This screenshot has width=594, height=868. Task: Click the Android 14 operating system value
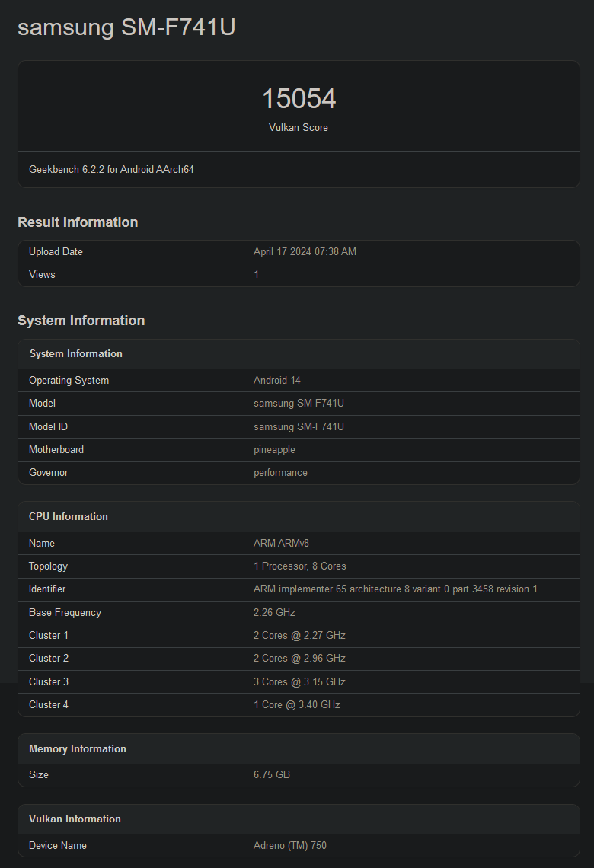[x=277, y=380]
